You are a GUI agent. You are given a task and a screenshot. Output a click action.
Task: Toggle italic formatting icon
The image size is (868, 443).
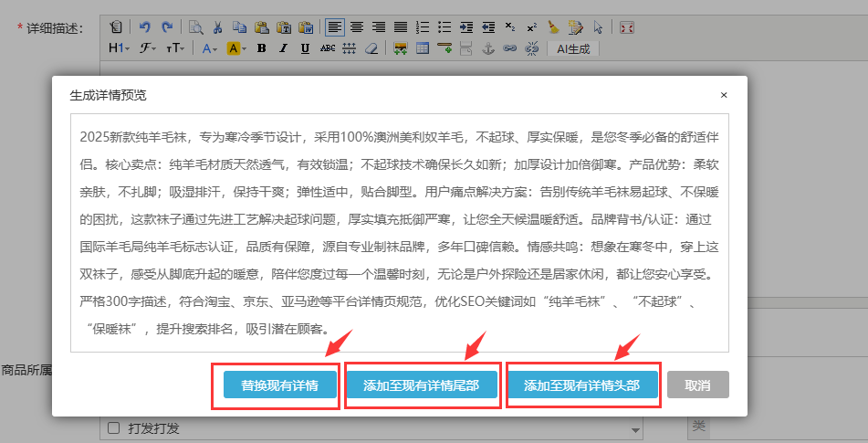pyautogui.click(x=283, y=48)
